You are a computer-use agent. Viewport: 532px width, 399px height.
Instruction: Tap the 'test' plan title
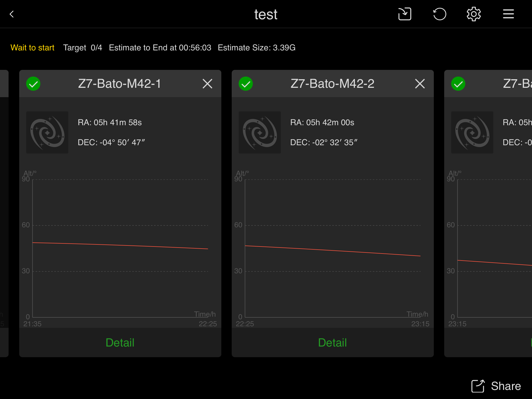coord(266,15)
